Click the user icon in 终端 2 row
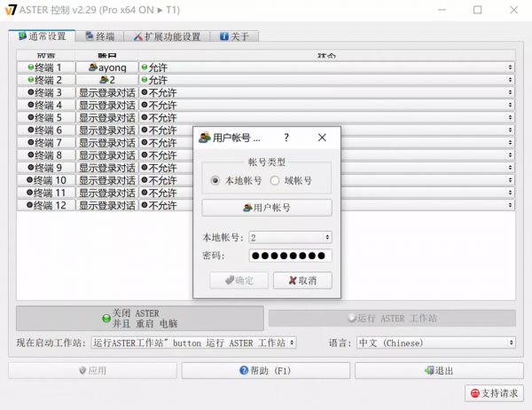Image resolution: width=532 pixels, height=410 pixels. pyautogui.click(x=104, y=80)
